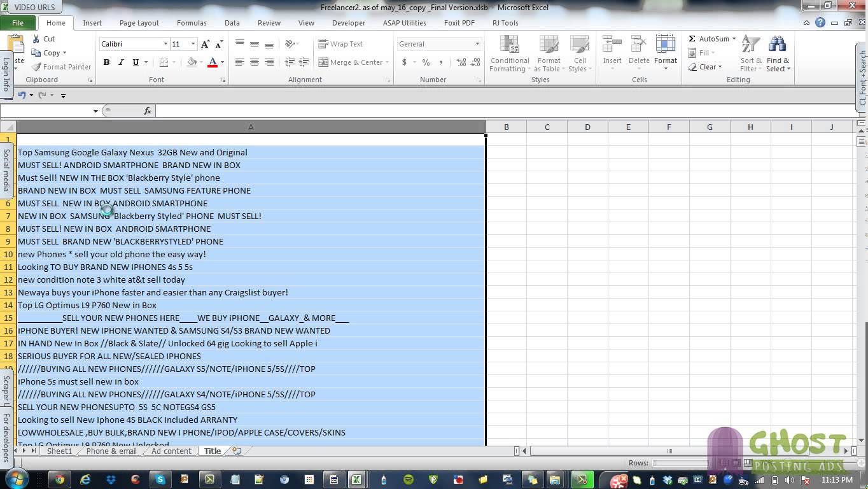Image resolution: width=868 pixels, height=489 pixels.
Task: Open Format as Table gallery
Action: (x=549, y=54)
